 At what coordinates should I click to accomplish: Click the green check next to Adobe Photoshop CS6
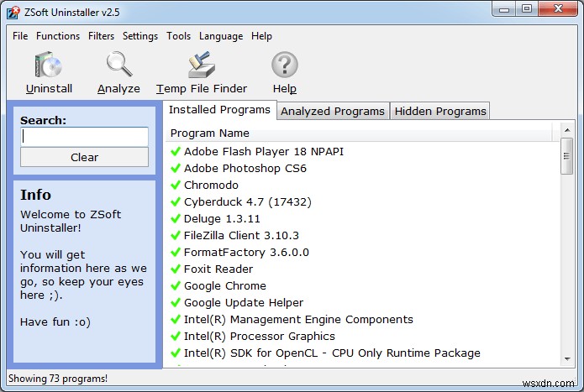176,168
